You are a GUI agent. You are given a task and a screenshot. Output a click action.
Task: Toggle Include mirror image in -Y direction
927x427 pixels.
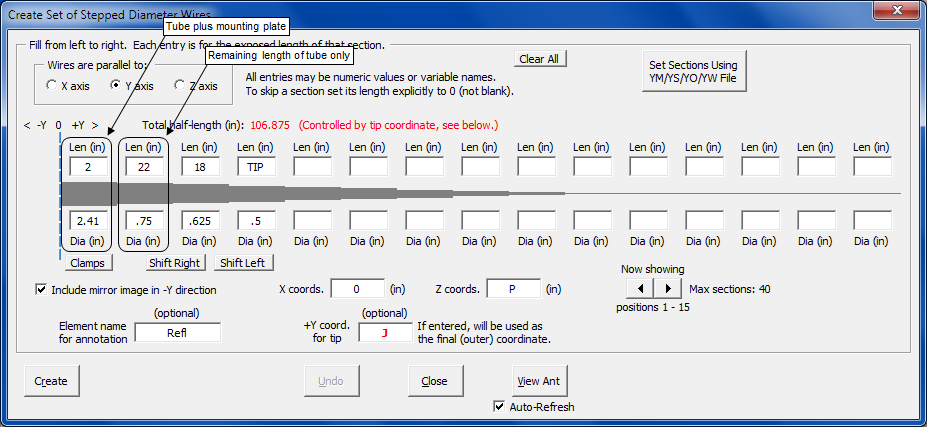(41, 290)
